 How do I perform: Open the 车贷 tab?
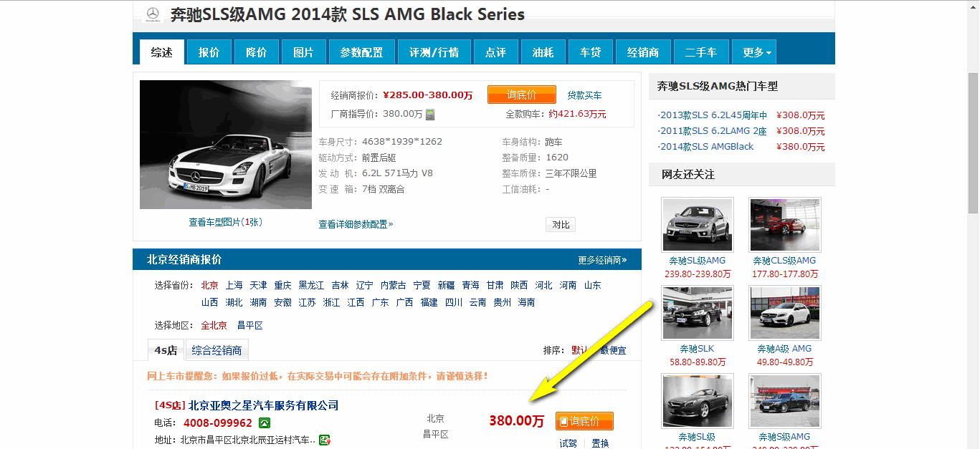click(x=591, y=52)
